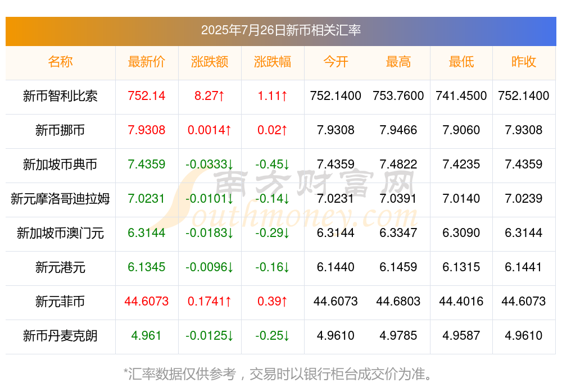Screen dimensions: 562x392
Task: Click the previous close 6.1441
Action: coord(524,267)
